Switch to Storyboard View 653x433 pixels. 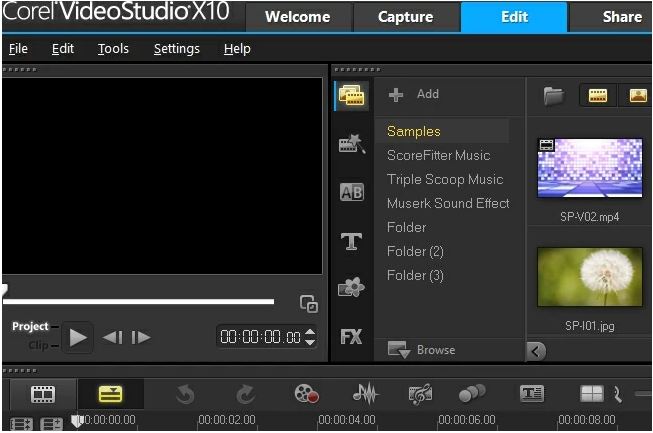click(x=43, y=394)
